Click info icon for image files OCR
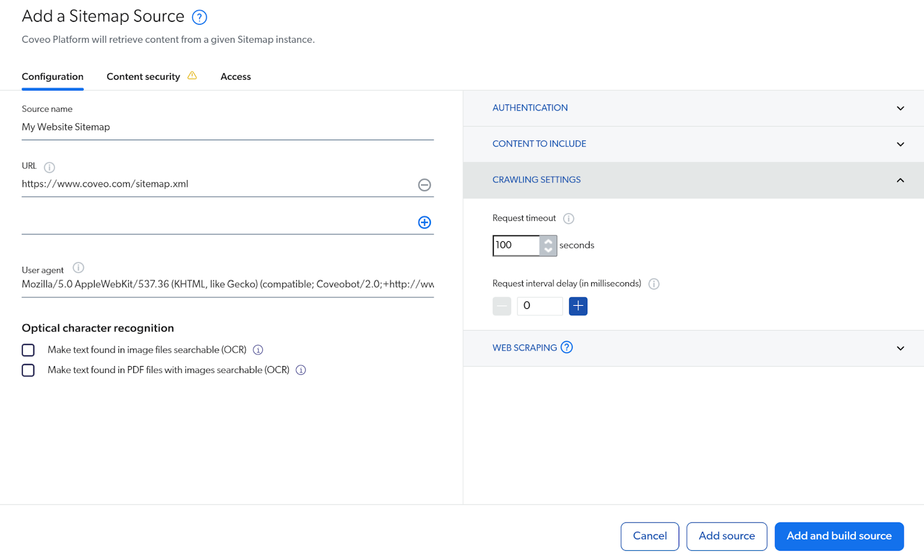This screenshot has height=560, width=924. 258,350
